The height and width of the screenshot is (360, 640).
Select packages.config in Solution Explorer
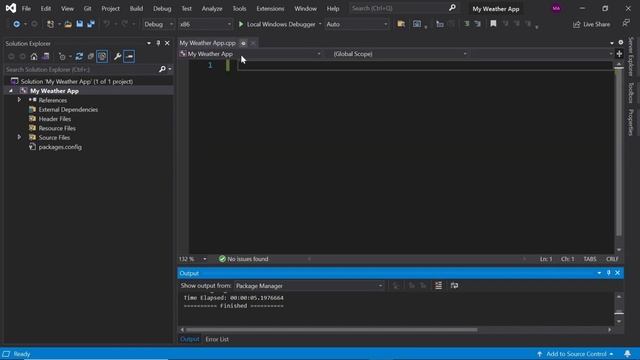click(x=60, y=147)
